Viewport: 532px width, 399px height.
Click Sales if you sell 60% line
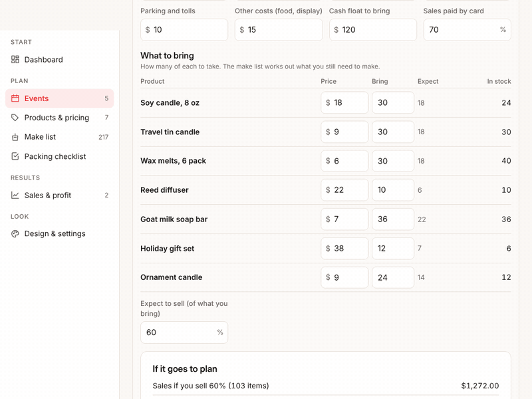pyautogui.click(x=211, y=386)
